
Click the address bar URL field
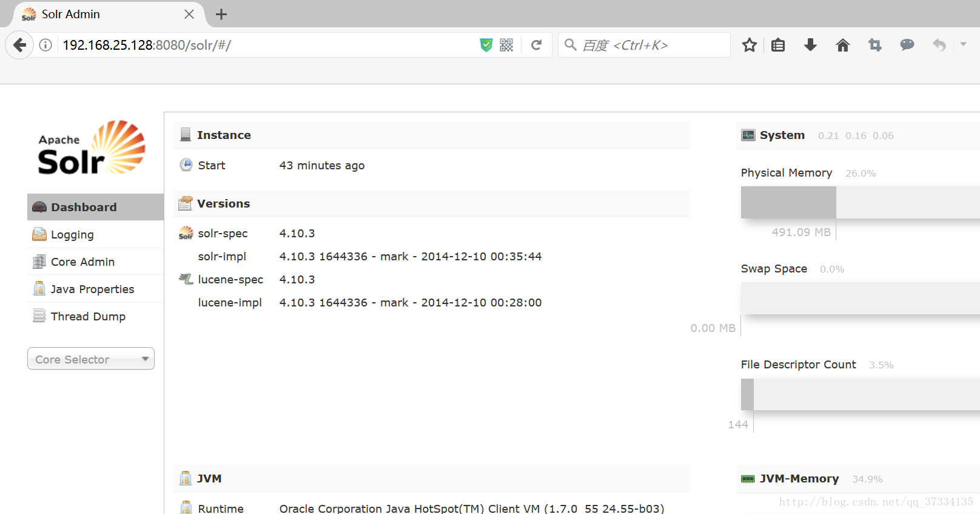coord(267,45)
